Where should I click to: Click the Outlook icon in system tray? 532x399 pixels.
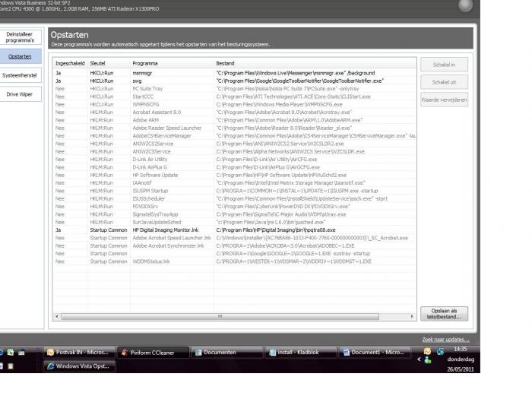coord(427,351)
